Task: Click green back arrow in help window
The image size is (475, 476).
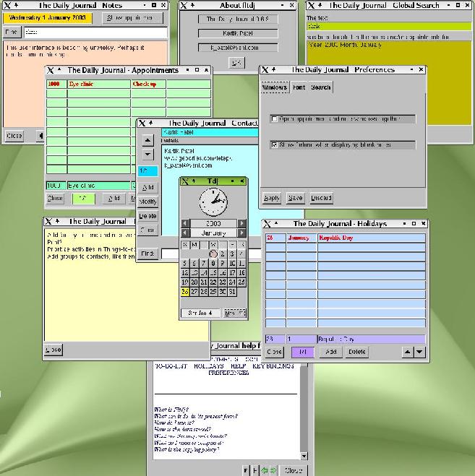Action: [265, 470]
